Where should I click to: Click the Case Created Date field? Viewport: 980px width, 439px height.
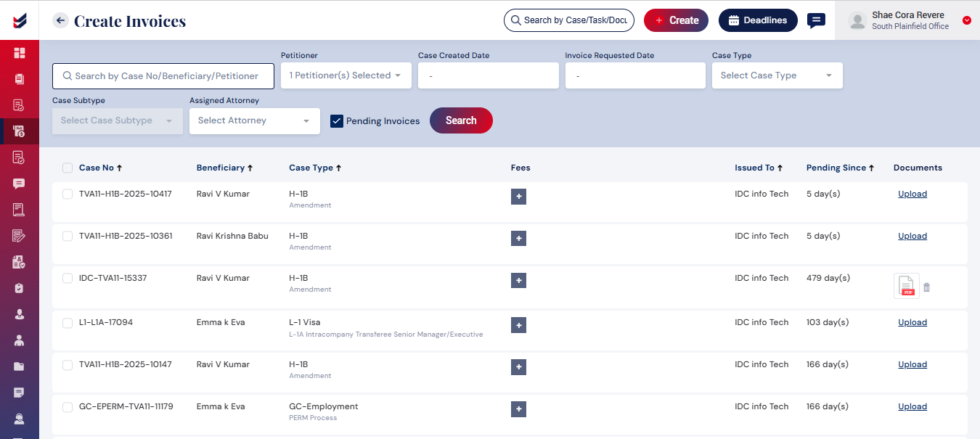(488, 75)
